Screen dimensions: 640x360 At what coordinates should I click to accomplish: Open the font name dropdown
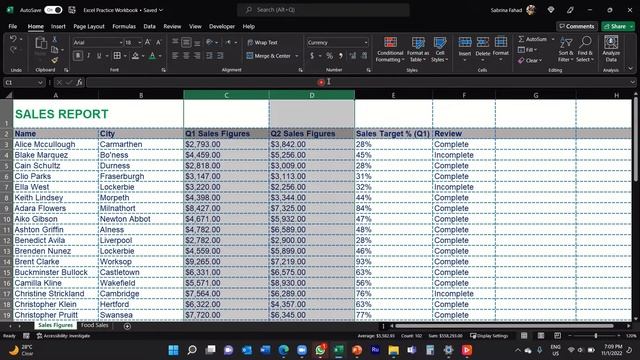coord(121,42)
